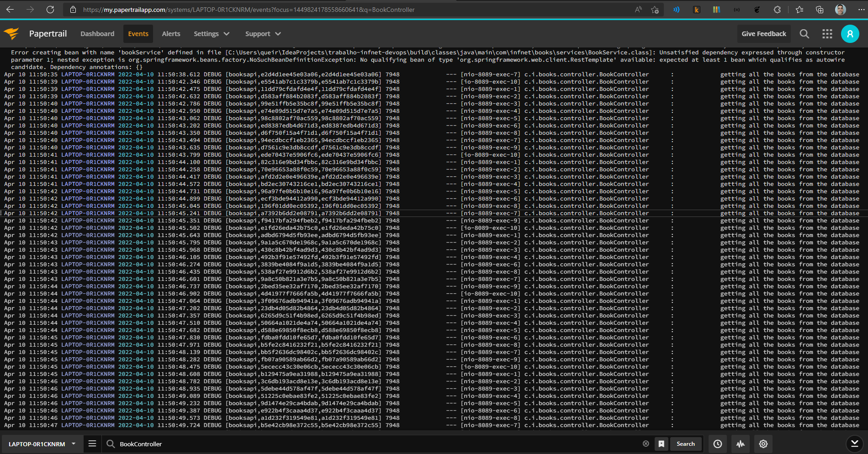868x454 pixels.
Task: Click the Papertrail logo icon
Action: pyautogui.click(x=11, y=33)
